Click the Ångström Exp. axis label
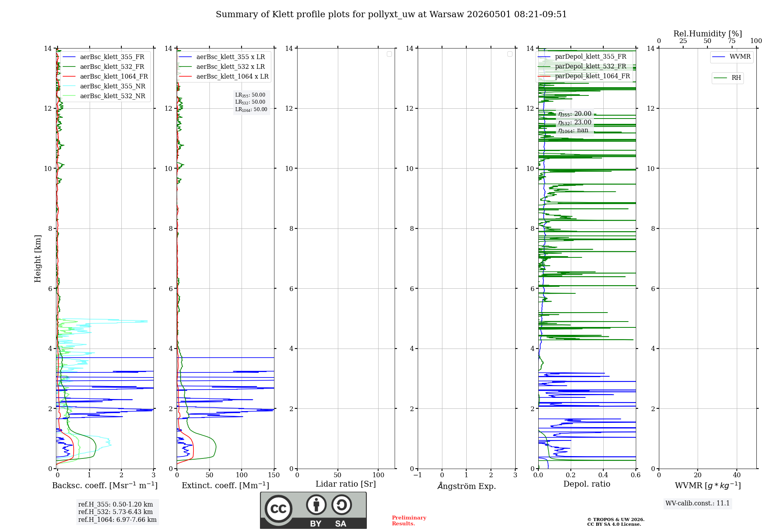Viewport: 783px width, 532px height. coord(467,486)
